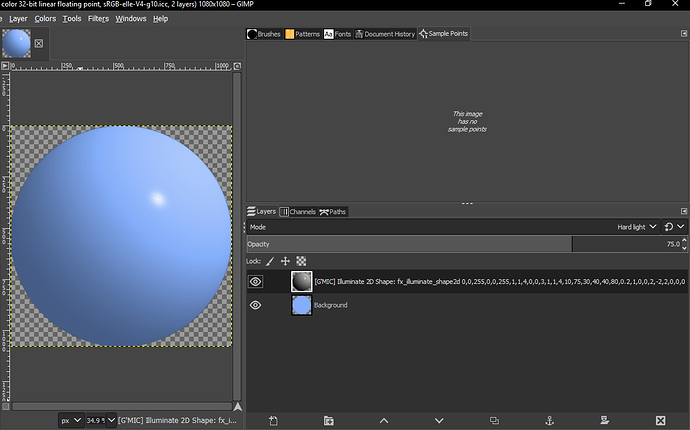Click the anchor floating layer icon
Screen dimensions: 690x430
[x=548, y=420]
